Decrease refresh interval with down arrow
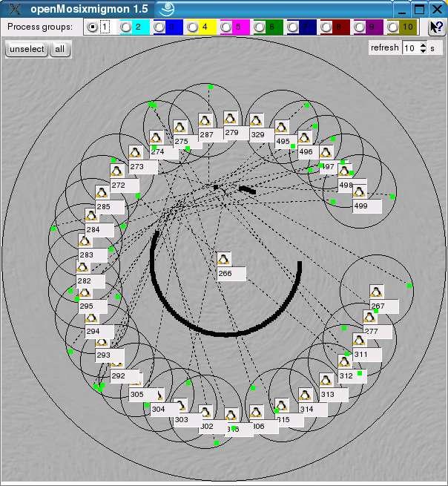Viewport: 448px width, 486px height. click(423, 51)
